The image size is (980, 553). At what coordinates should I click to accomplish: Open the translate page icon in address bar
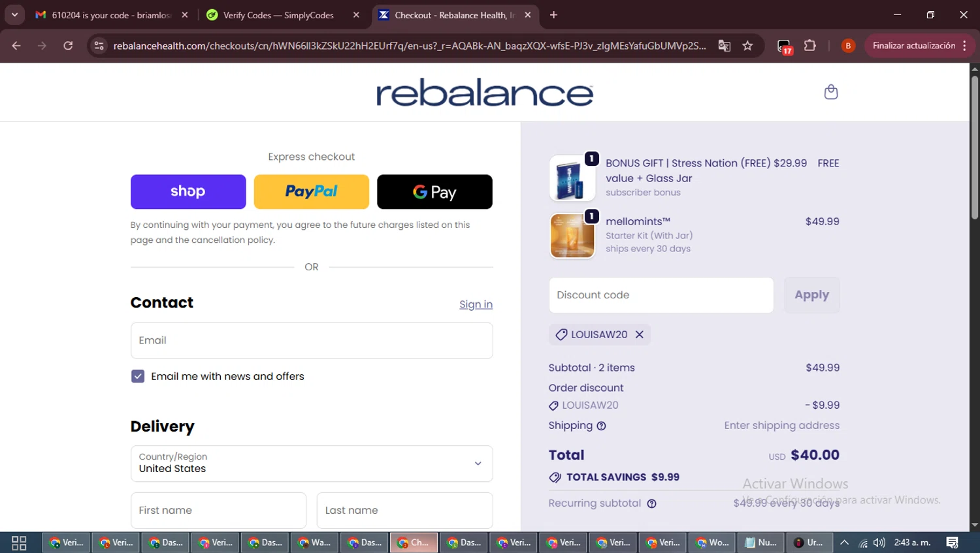coord(724,46)
